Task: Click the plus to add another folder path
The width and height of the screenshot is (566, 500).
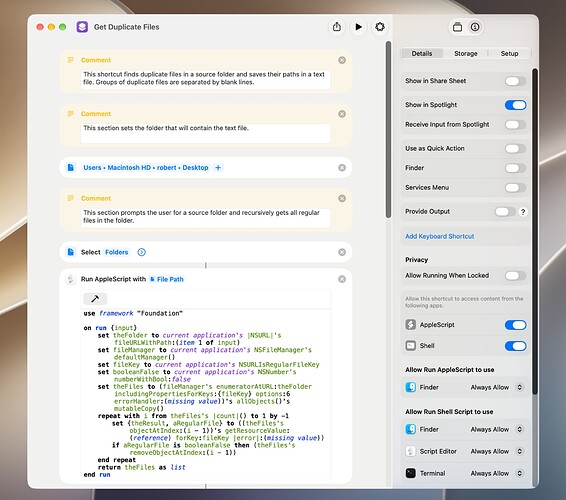Action: 218,168
